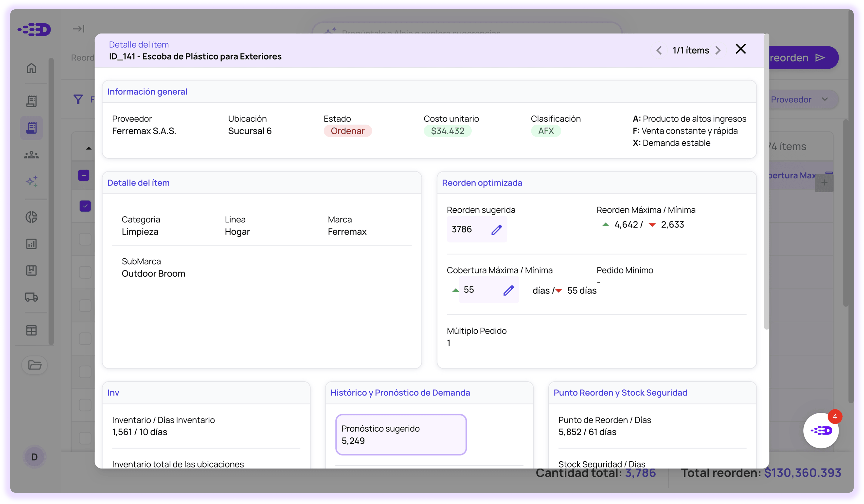The image size is (864, 504).
Task: Uncheck the checked purple row checkbox
Action: pyautogui.click(x=85, y=206)
